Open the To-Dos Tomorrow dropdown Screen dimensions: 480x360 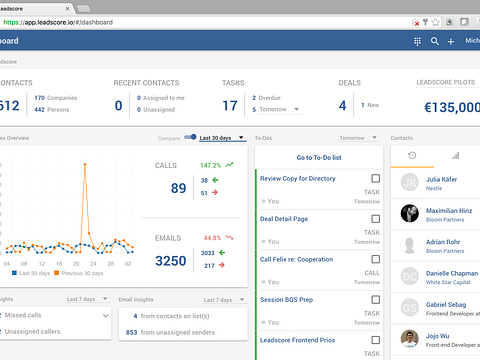click(x=358, y=138)
